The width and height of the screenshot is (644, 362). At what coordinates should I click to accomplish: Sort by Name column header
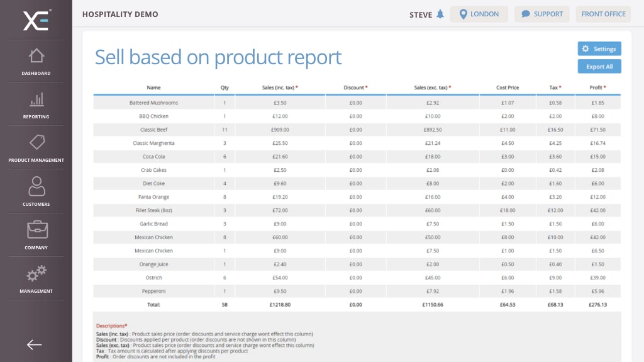click(x=153, y=88)
